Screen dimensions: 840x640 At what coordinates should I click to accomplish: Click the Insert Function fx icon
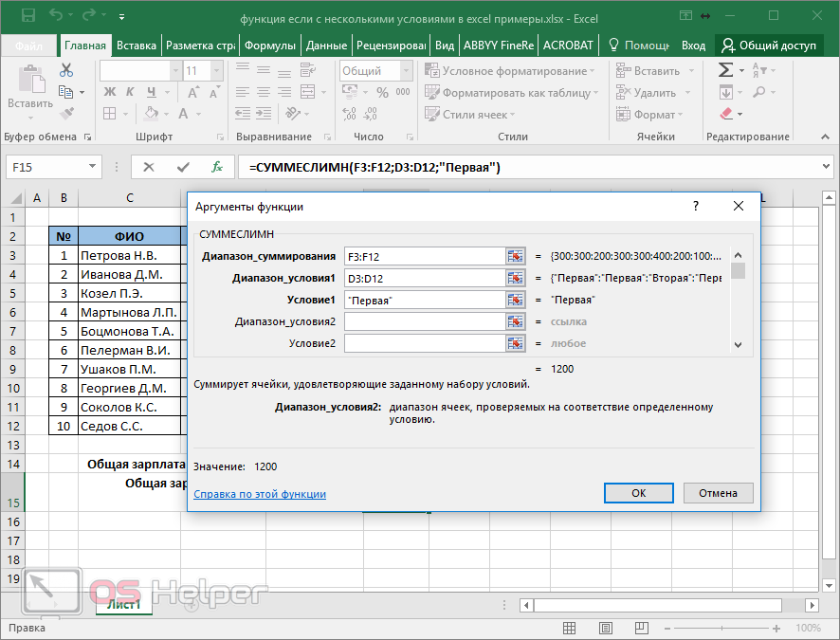pyautogui.click(x=217, y=167)
